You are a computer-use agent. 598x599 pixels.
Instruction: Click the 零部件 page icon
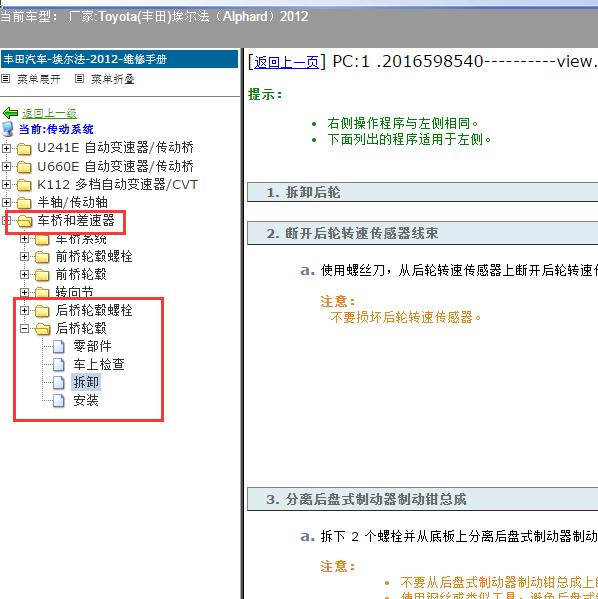click(58, 346)
